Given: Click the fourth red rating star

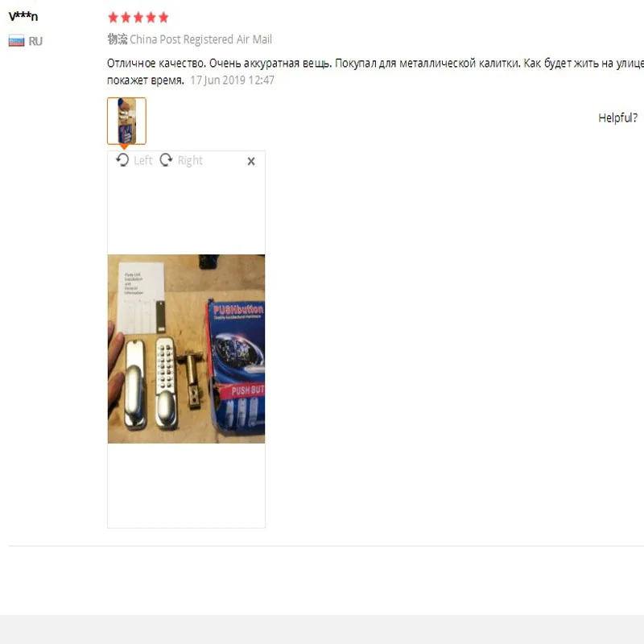Looking at the screenshot, I should (x=151, y=17).
